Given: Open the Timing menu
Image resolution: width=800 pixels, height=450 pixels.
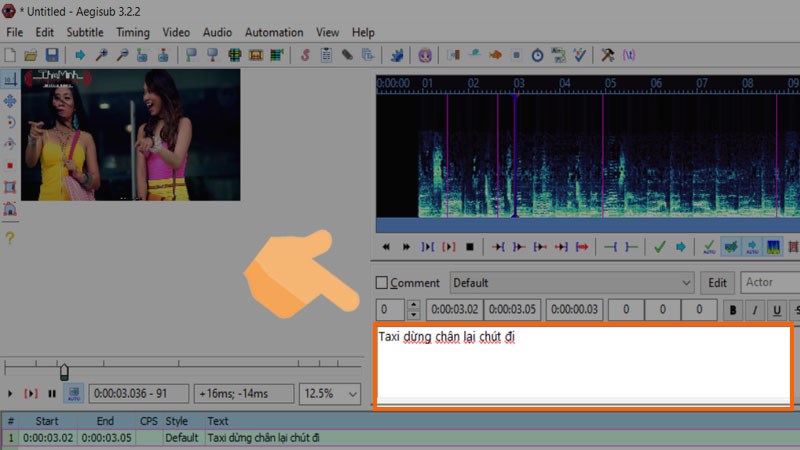Looking at the screenshot, I should pyautogui.click(x=133, y=33).
